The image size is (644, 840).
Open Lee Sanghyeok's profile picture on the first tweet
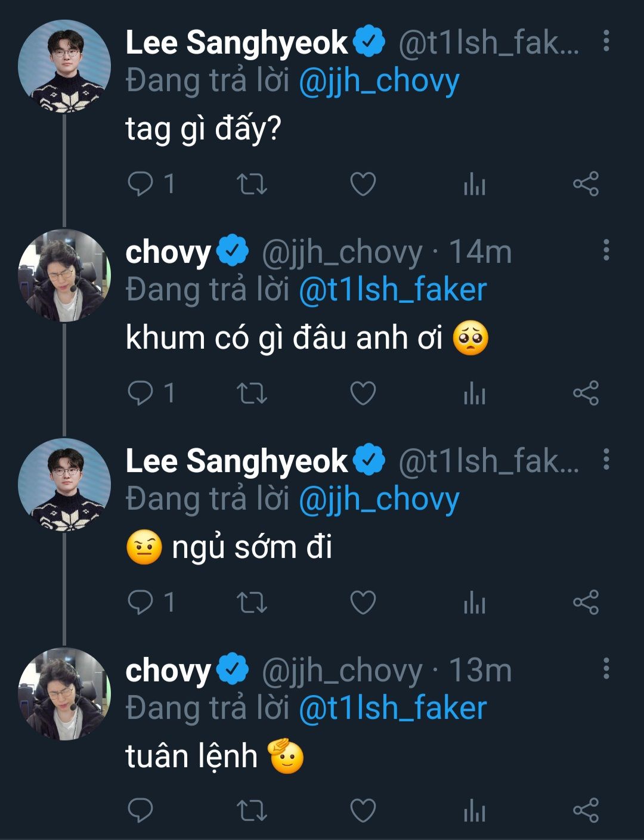click(64, 66)
